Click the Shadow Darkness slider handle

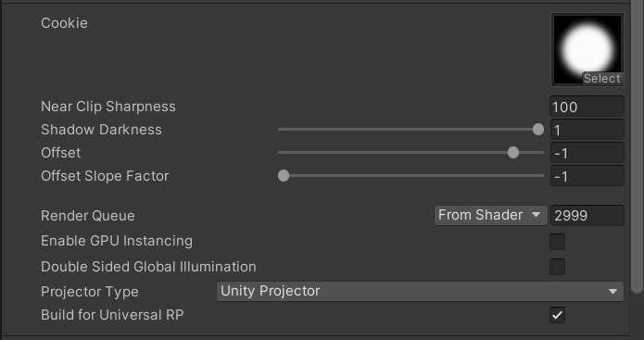[x=538, y=130]
